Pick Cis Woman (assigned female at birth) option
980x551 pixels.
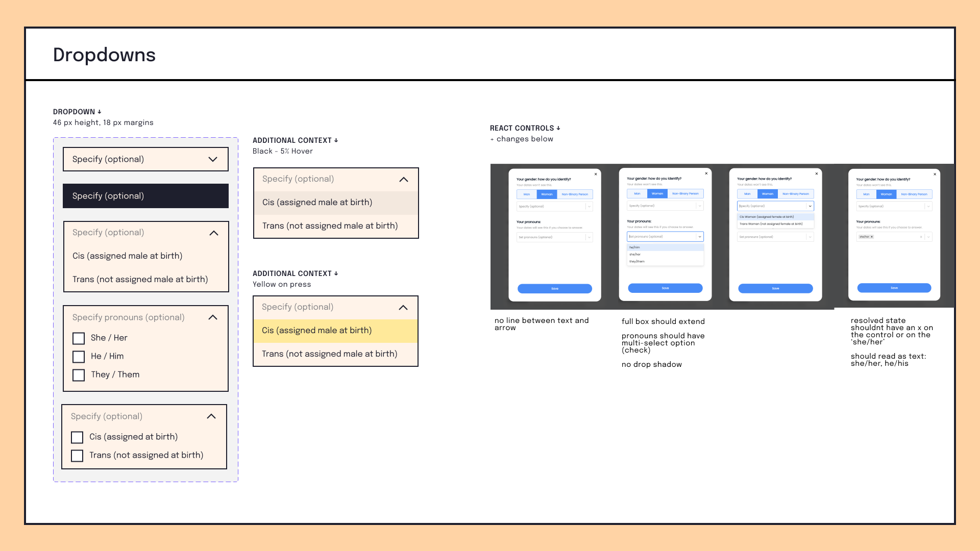click(x=775, y=217)
